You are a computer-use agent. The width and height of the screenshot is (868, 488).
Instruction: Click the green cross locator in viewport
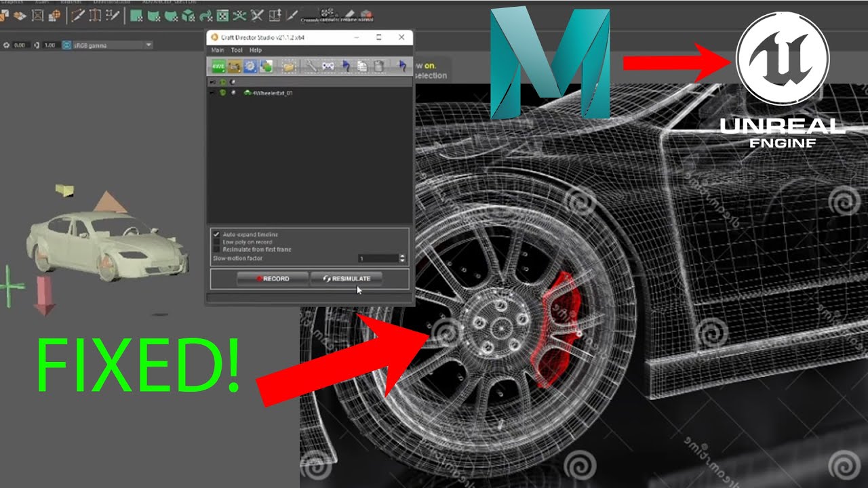pos(10,285)
